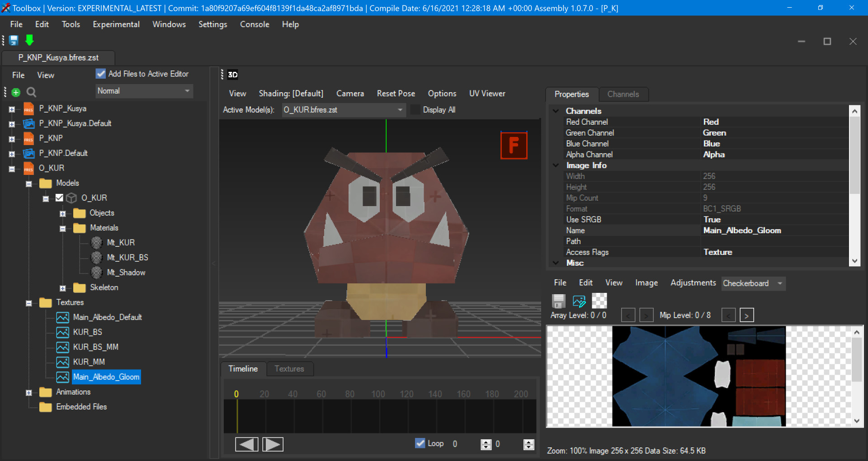
Task: Click the blue save icon in the main toolbar
Action: pos(14,40)
